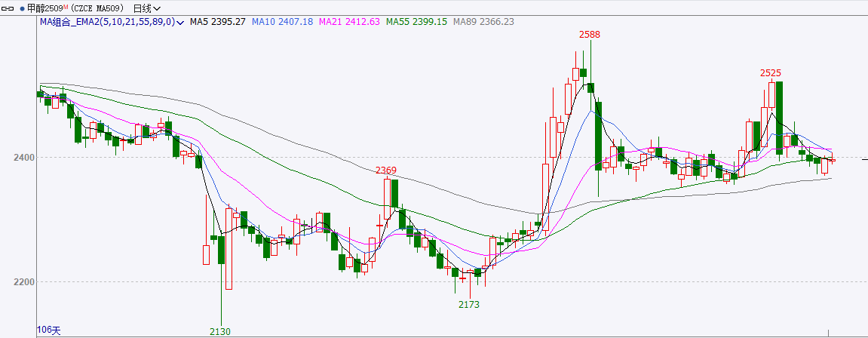Select the MA10 2407.18 label

click(282, 22)
